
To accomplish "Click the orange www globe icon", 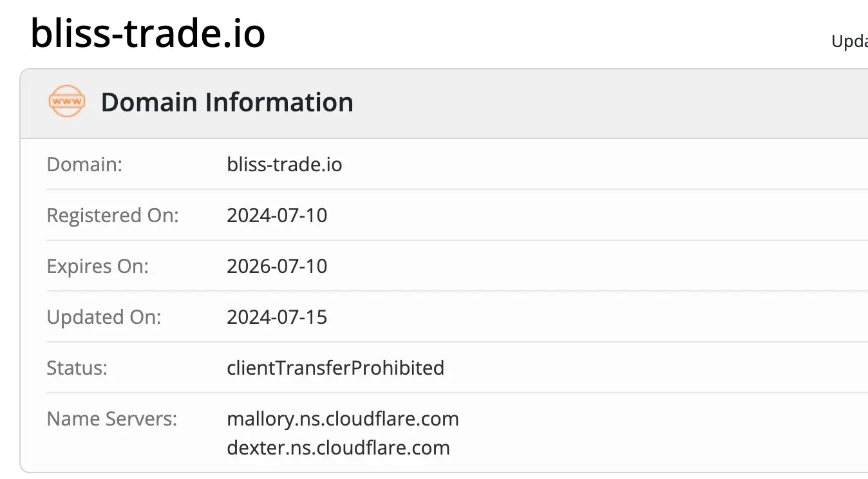I will tap(67, 102).
